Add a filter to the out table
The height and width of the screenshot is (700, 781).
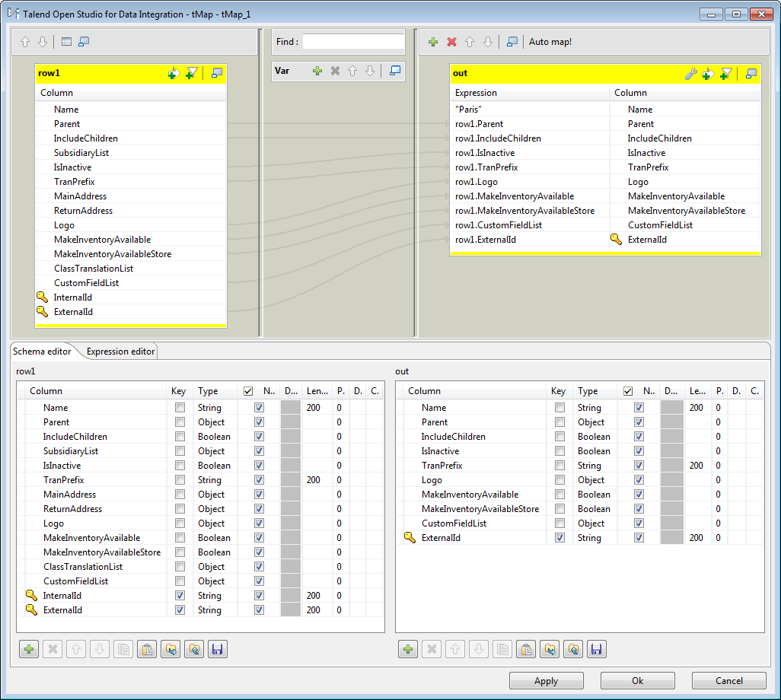724,73
